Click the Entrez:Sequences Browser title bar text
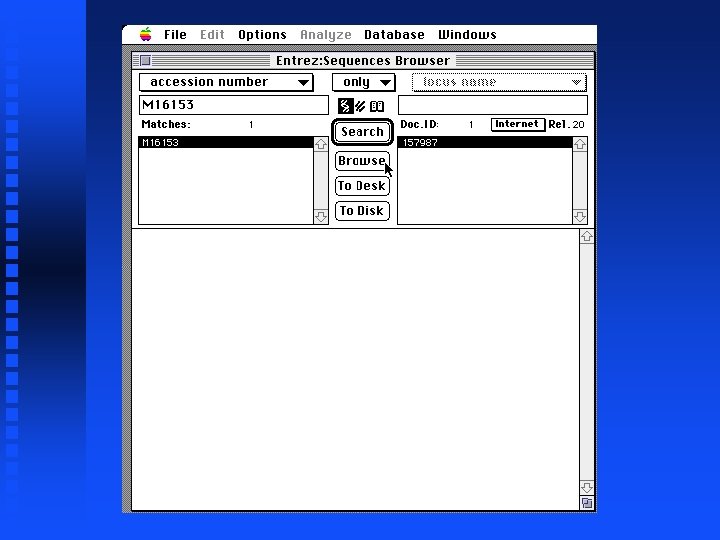The height and width of the screenshot is (540, 720). pos(363,61)
